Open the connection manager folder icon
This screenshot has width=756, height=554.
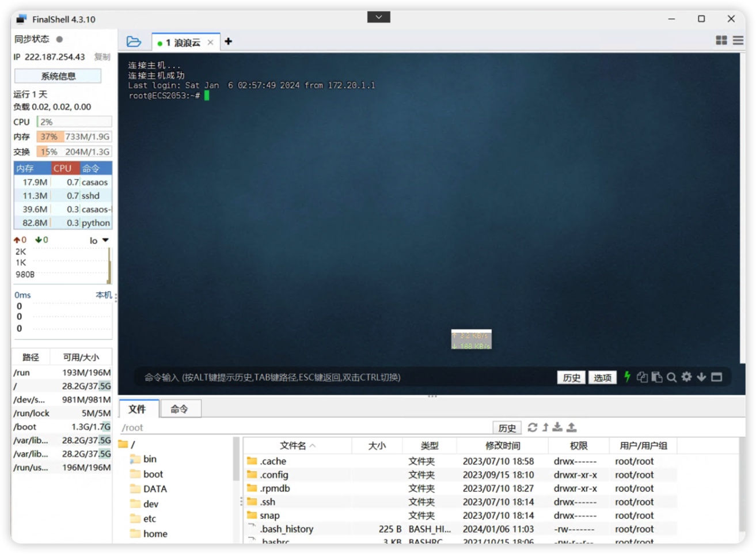[134, 41]
